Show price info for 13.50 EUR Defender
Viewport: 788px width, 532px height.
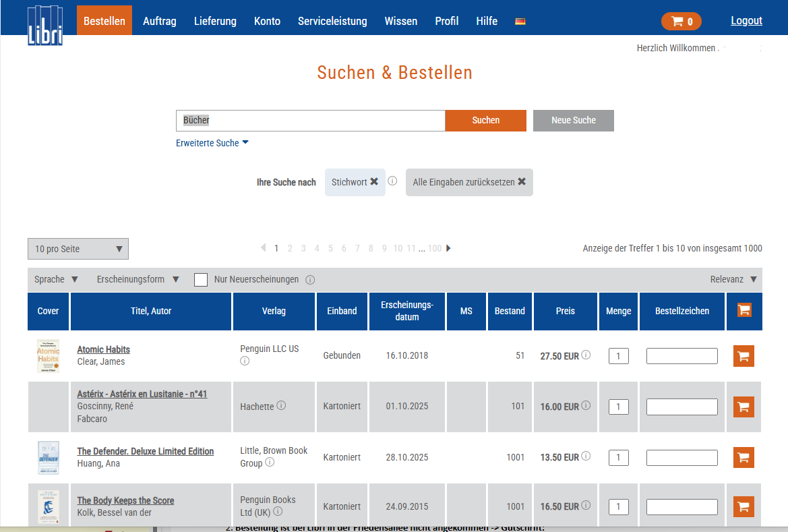tap(586, 456)
